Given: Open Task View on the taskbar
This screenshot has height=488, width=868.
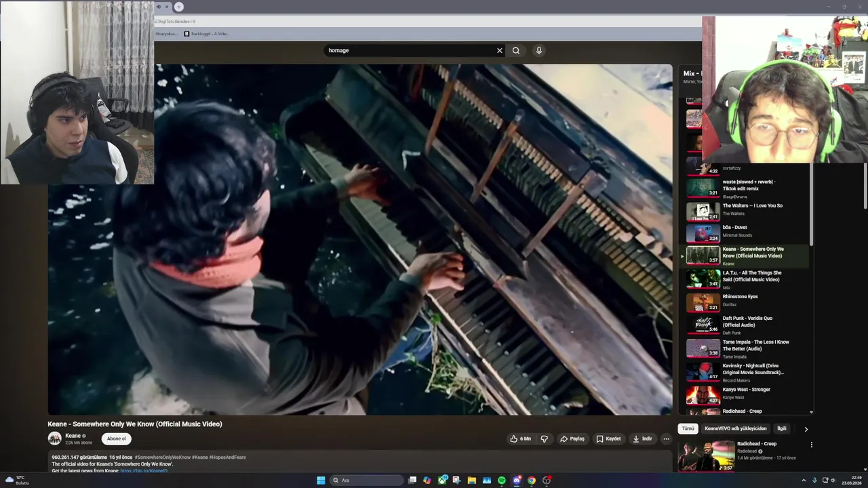Looking at the screenshot, I should coord(412,481).
